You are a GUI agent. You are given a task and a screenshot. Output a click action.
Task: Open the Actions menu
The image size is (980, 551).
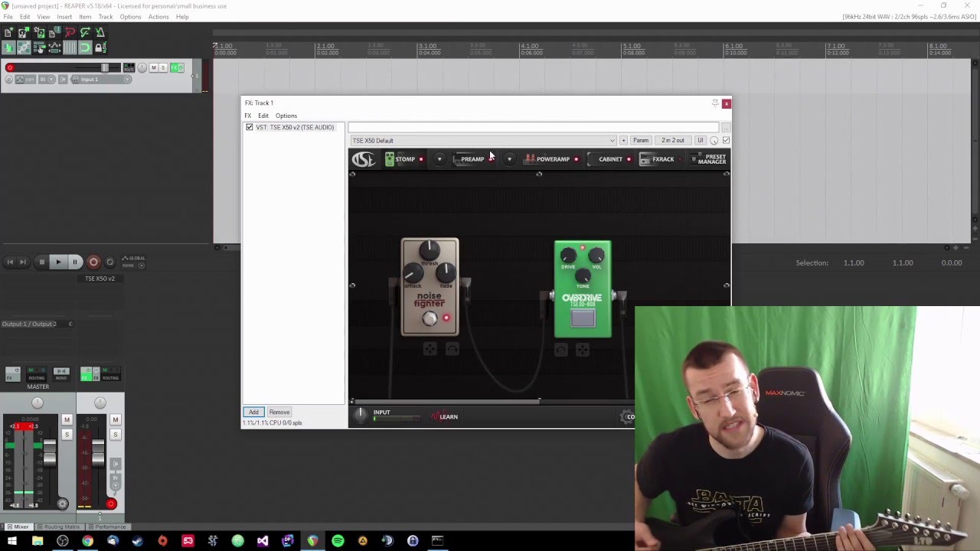(x=158, y=17)
